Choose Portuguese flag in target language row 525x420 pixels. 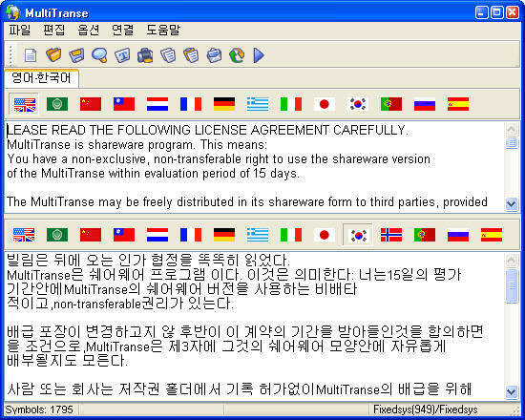[425, 235]
